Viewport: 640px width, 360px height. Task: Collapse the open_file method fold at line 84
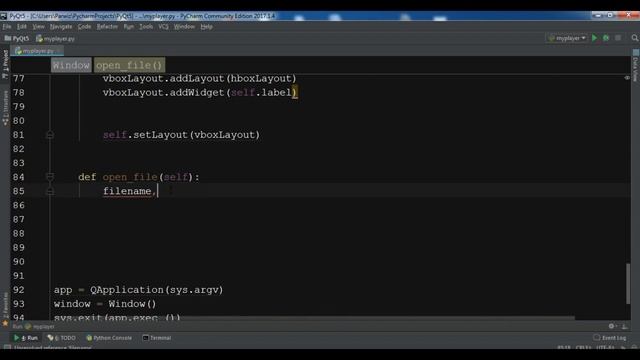click(x=50, y=177)
